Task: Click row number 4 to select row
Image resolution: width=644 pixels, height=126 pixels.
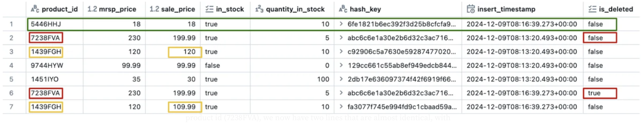Action: 11,65
